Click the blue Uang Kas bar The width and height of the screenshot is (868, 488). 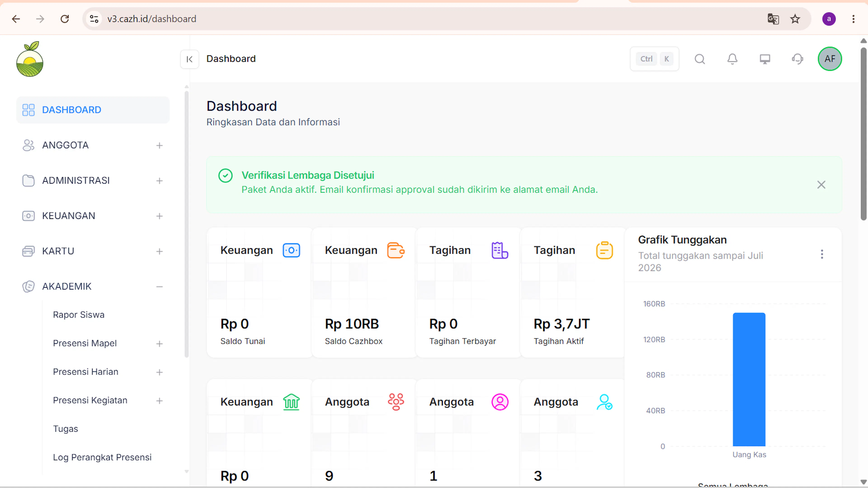[x=749, y=379]
